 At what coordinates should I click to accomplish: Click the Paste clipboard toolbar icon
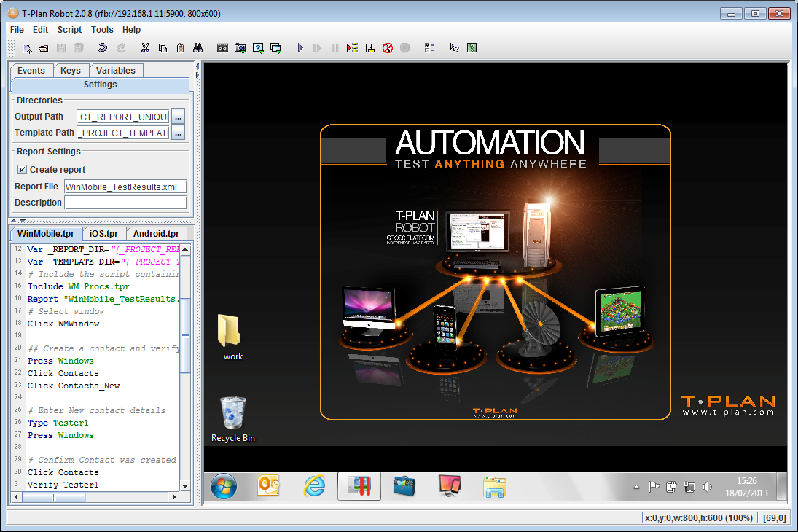click(x=180, y=48)
